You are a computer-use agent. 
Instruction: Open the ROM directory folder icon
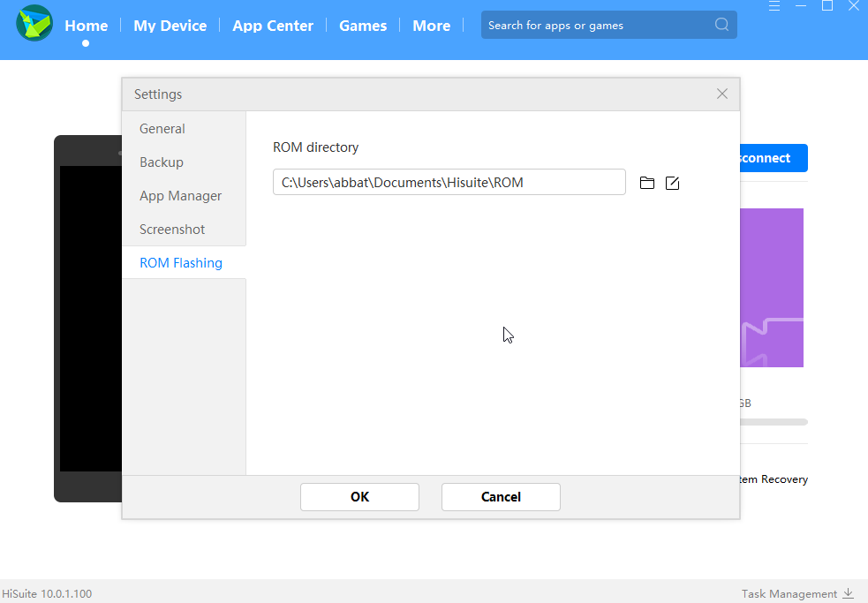coord(647,183)
